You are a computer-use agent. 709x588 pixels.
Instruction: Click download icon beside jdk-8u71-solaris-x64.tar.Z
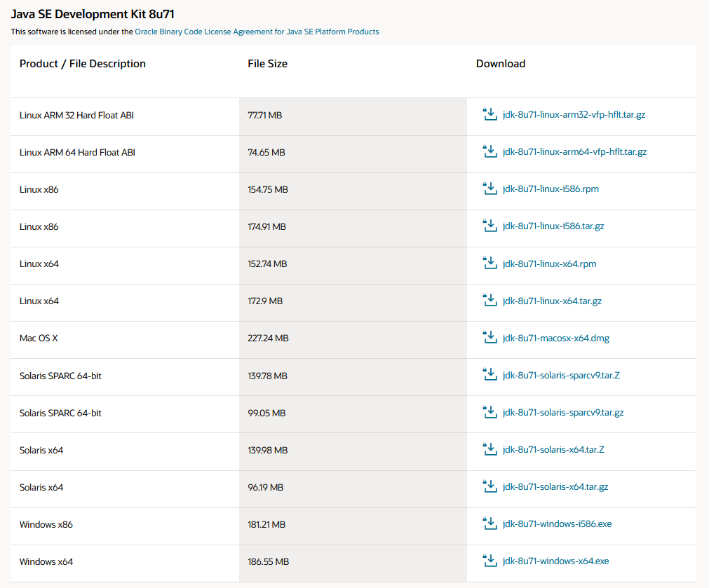coord(489,449)
